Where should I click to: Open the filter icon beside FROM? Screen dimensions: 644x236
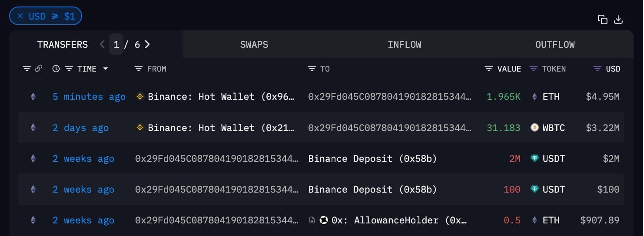(x=139, y=69)
